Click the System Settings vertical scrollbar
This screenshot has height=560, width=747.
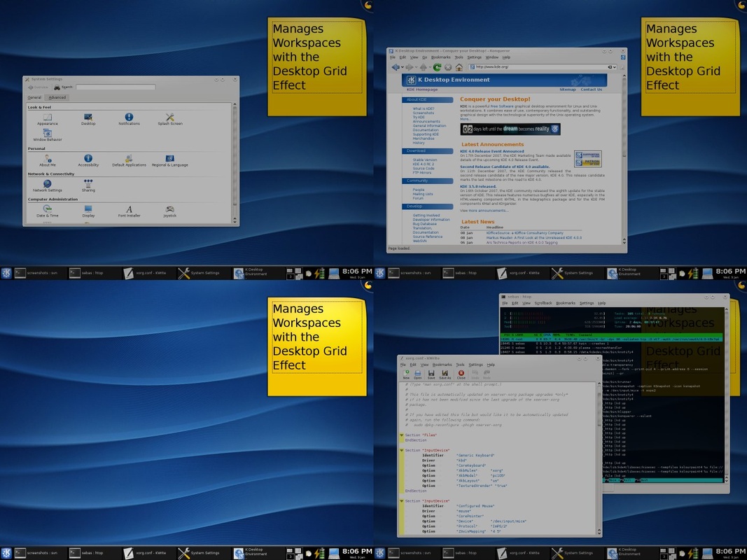[x=235, y=163]
